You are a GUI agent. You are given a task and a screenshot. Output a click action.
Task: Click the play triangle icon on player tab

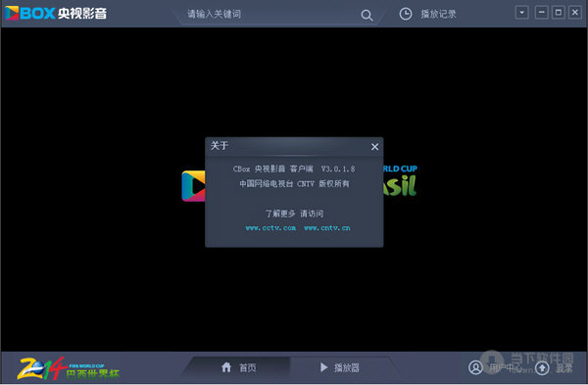point(324,367)
